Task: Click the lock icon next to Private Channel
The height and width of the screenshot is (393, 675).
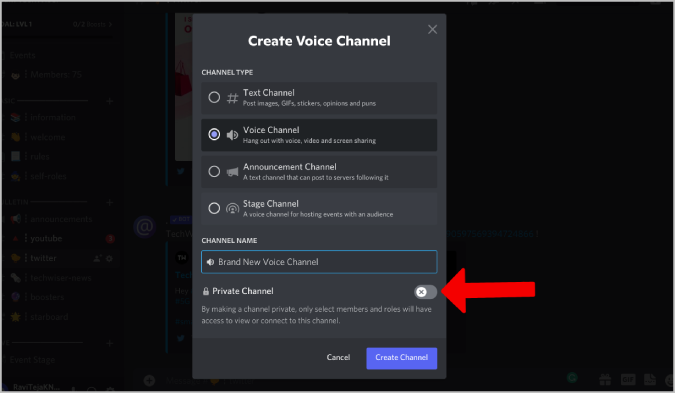Action: coord(206,291)
